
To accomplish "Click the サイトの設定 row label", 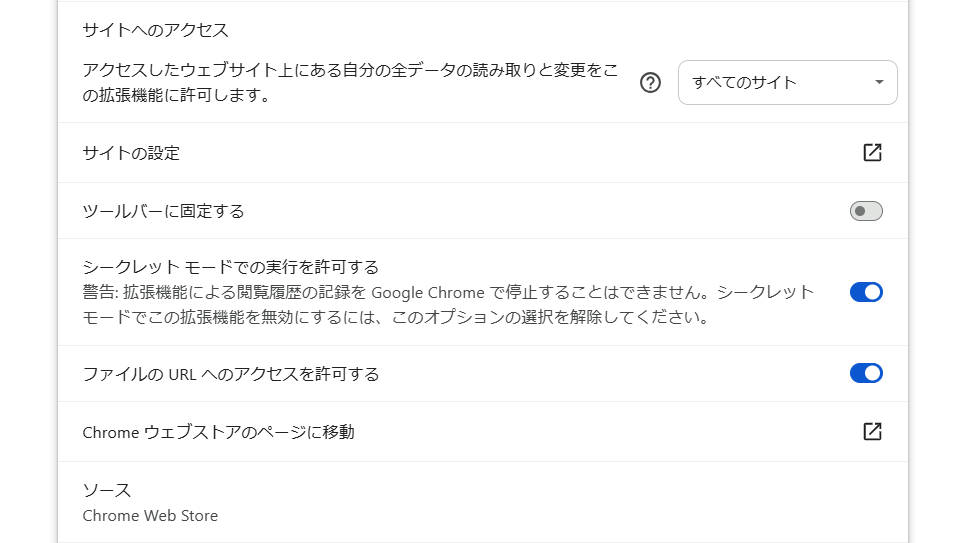I will click(x=131, y=153).
